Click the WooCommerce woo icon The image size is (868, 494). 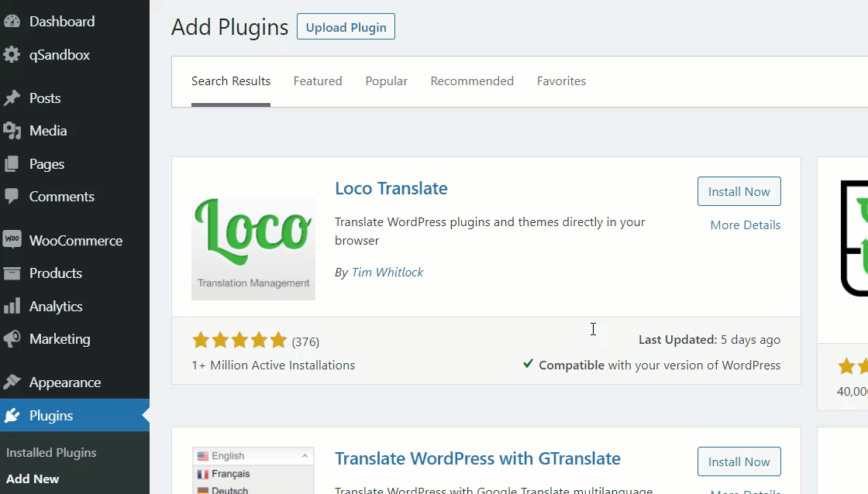click(12, 239)
